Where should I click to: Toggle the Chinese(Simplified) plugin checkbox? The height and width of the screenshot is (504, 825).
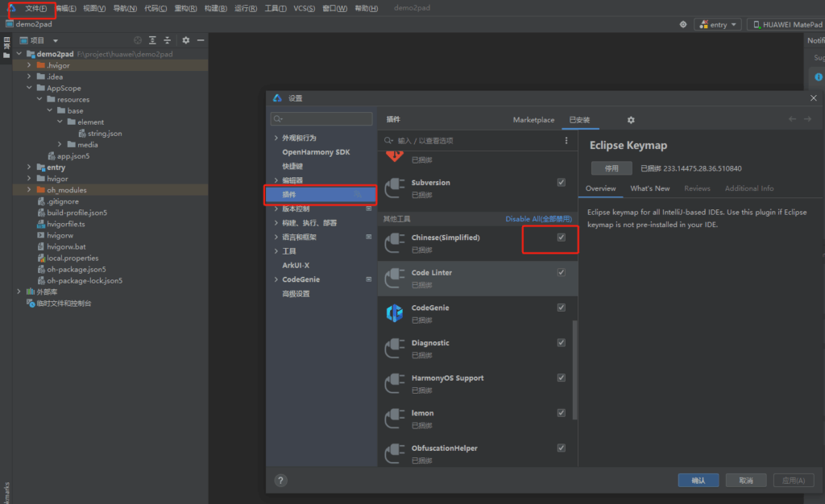[562, 238]
